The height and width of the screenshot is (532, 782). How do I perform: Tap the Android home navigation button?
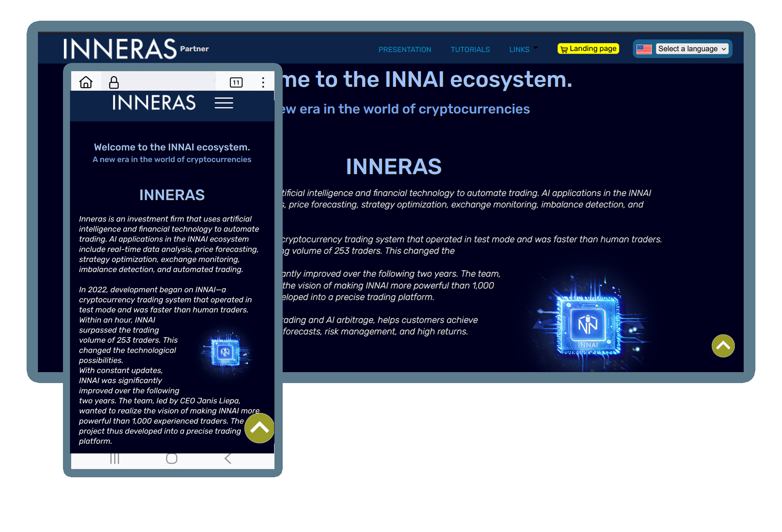172,459
